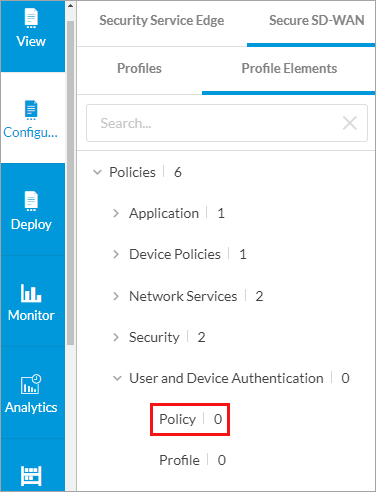Viewport: 376px width, 492px height.
Task: Open the Profile Elements tab
Action: pyautogui.click(x=289, y=68)
